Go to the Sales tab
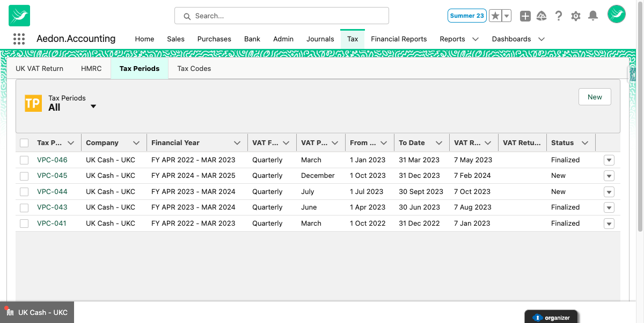Viewport: 644px width, 323px height. [x=175, y=39]
